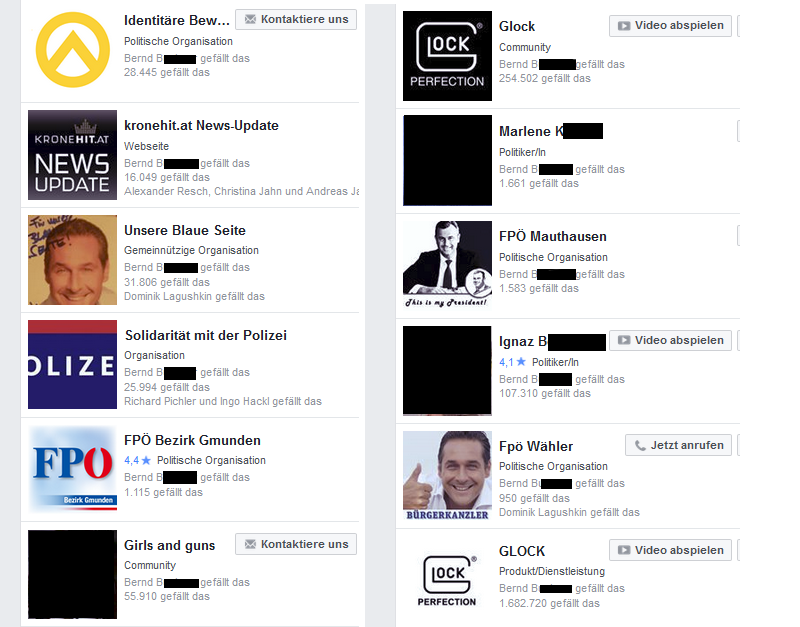Viewport: 800px width, 627px height.
Task: Click the phone icon on Jetzt anrufen
Action: pos(640,445)
